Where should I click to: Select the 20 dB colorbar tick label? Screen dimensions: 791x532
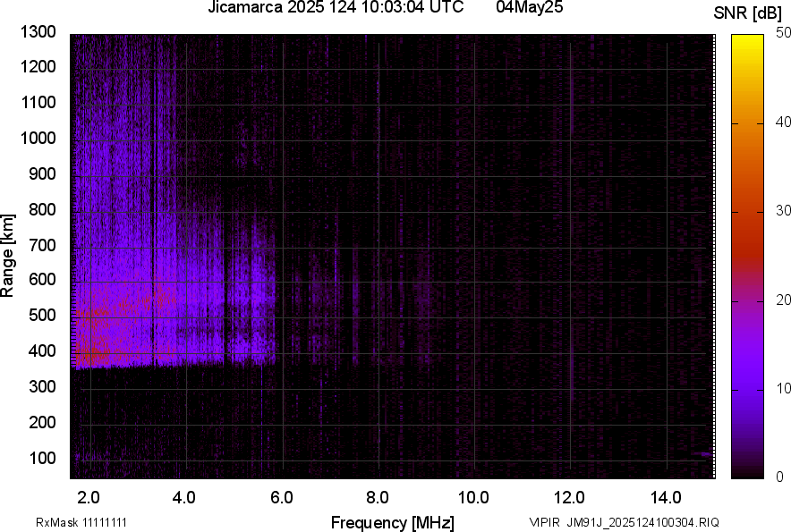coord(783,300)
